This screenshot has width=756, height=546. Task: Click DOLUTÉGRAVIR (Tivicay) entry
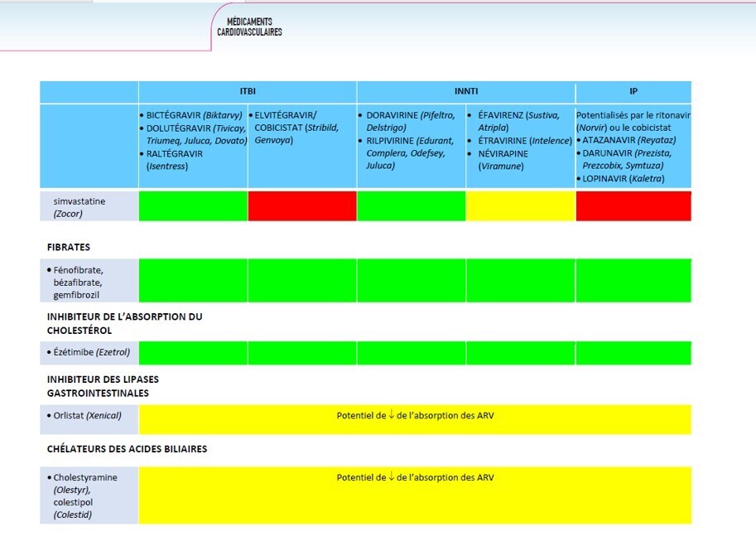[x=196, y=134]
